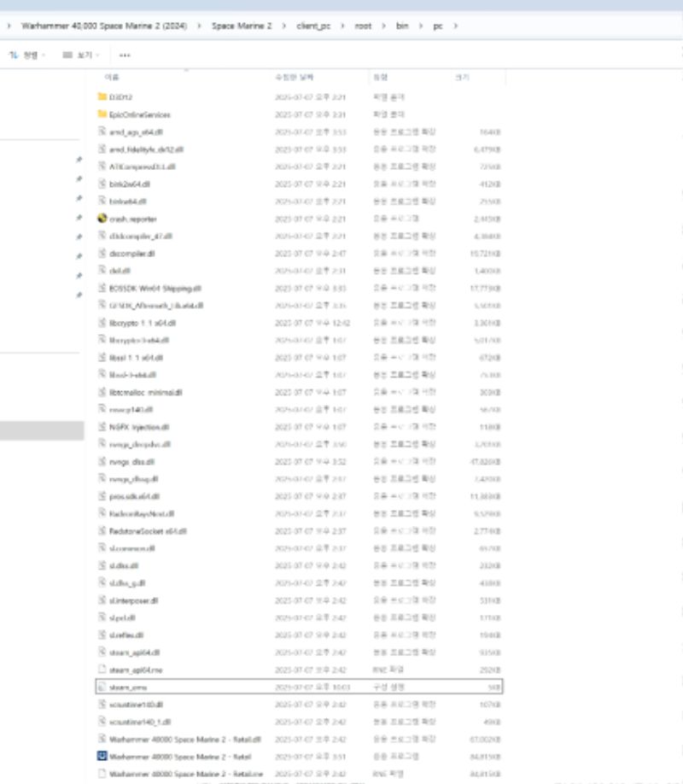Click the blue Warhammer 40000 Retail application icon
The width and height of the screenshot is (683, 784).
pos(102,756)
